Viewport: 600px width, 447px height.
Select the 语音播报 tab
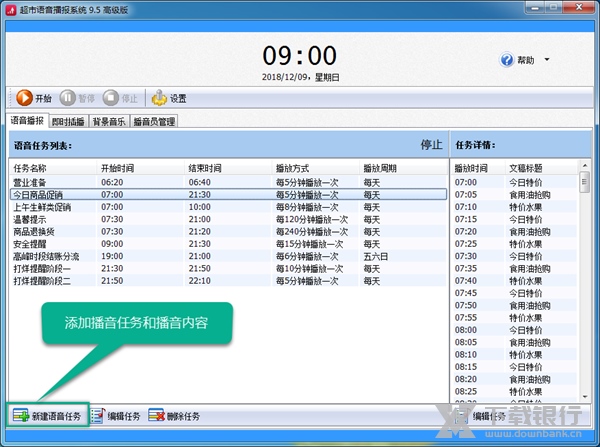tap(29, 121)
